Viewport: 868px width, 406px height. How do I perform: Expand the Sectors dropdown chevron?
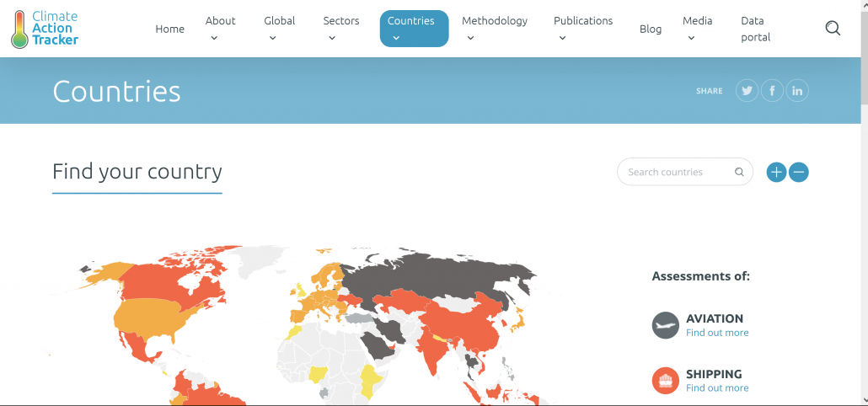332,38
